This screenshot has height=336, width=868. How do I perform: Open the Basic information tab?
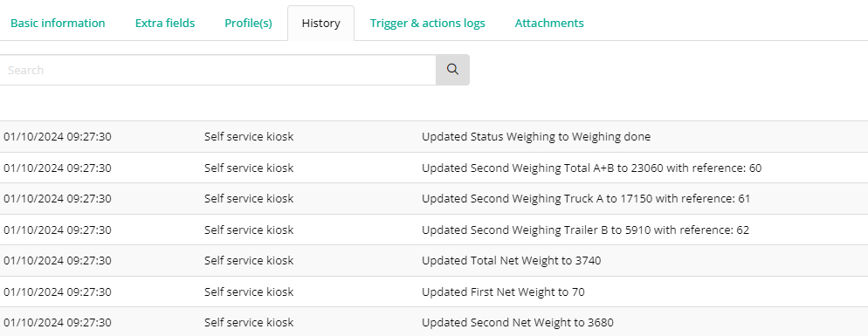pos(58,24)
